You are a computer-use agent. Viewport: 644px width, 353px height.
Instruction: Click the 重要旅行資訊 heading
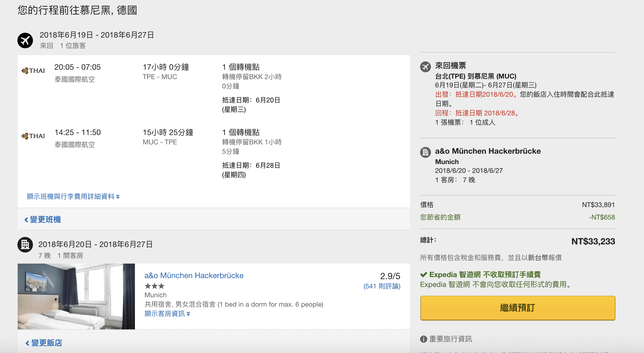(451, 339)
